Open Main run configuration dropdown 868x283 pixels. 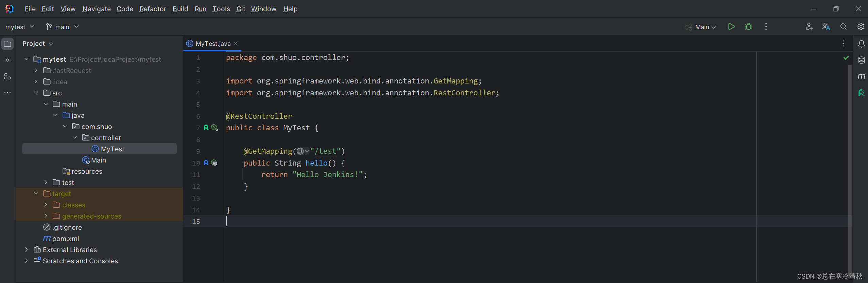[x=701, y=27]
